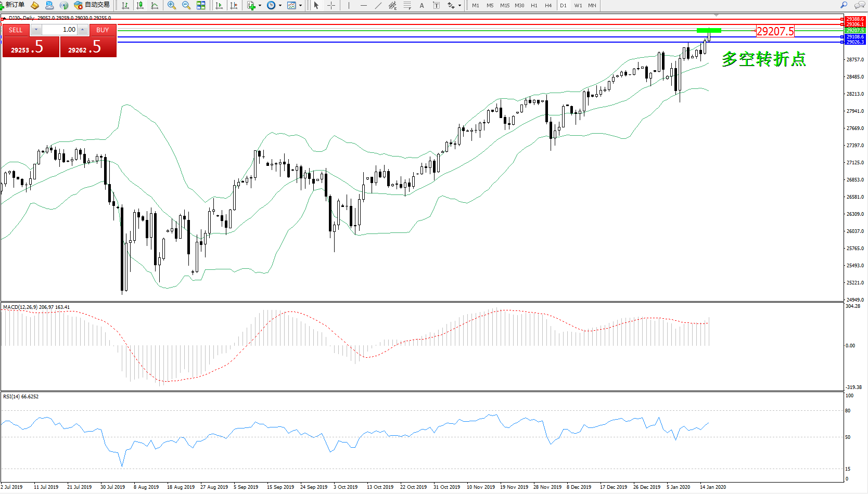
Task: Toggle chart auto scroll
Action: tap(219, 5)
